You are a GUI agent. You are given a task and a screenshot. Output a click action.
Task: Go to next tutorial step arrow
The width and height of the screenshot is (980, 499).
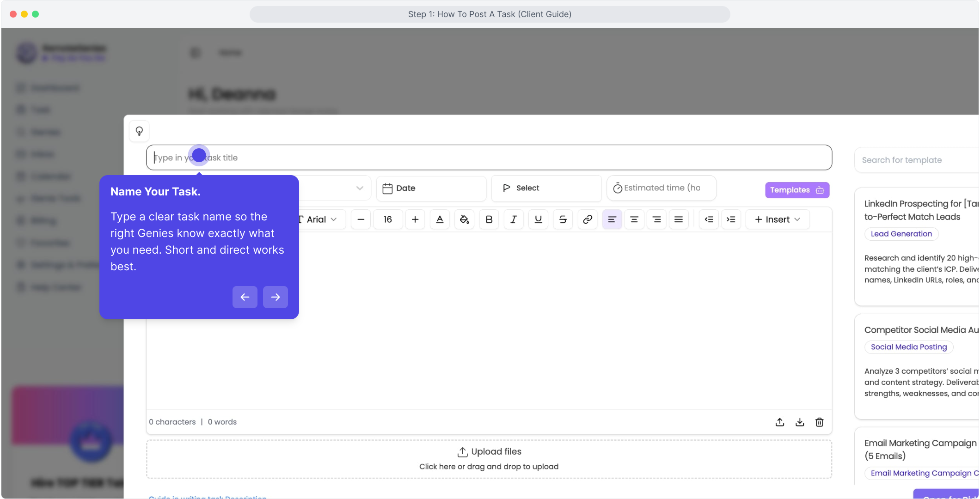pos(275,297)
